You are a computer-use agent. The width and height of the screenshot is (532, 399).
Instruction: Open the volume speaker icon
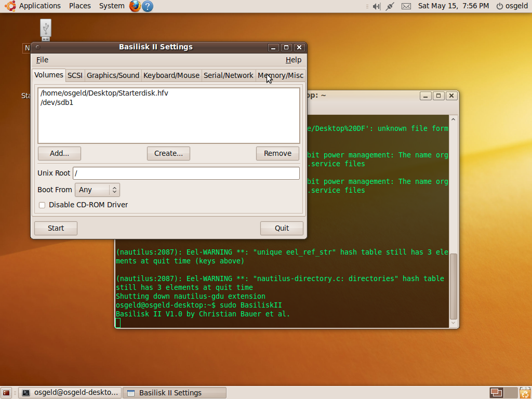[x=377, y=6]
